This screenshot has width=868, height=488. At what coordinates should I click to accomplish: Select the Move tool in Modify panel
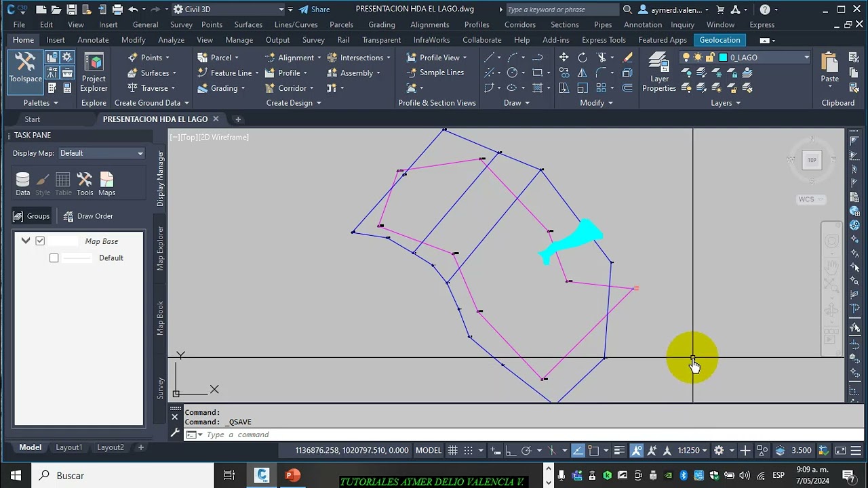(564, 58)
